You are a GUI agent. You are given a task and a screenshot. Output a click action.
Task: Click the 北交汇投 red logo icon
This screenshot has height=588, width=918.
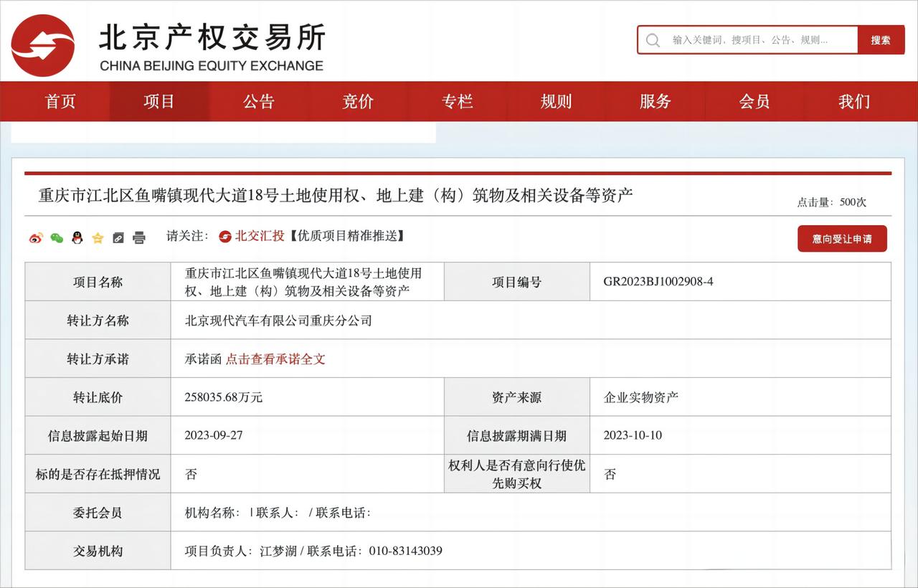(225, 237)
